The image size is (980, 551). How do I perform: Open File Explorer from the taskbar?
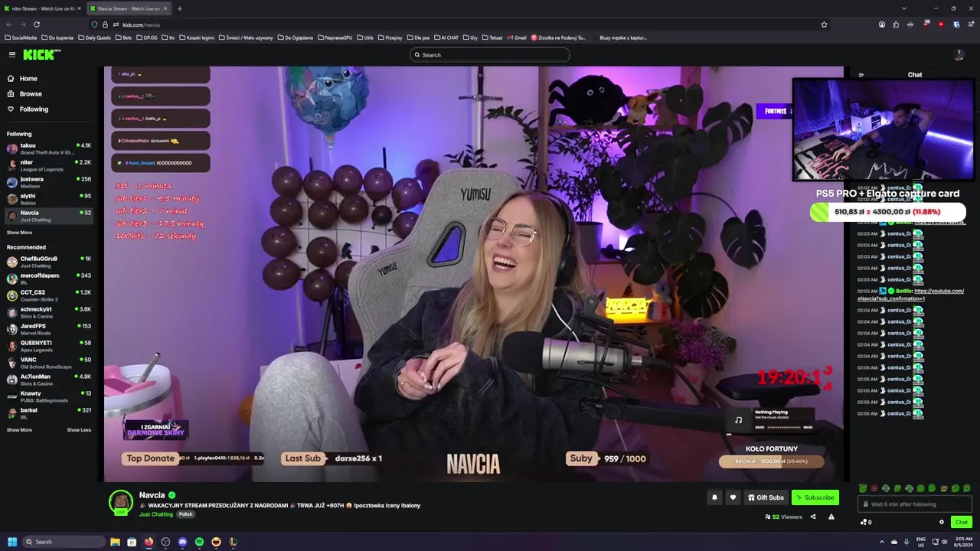pos(115,542)
